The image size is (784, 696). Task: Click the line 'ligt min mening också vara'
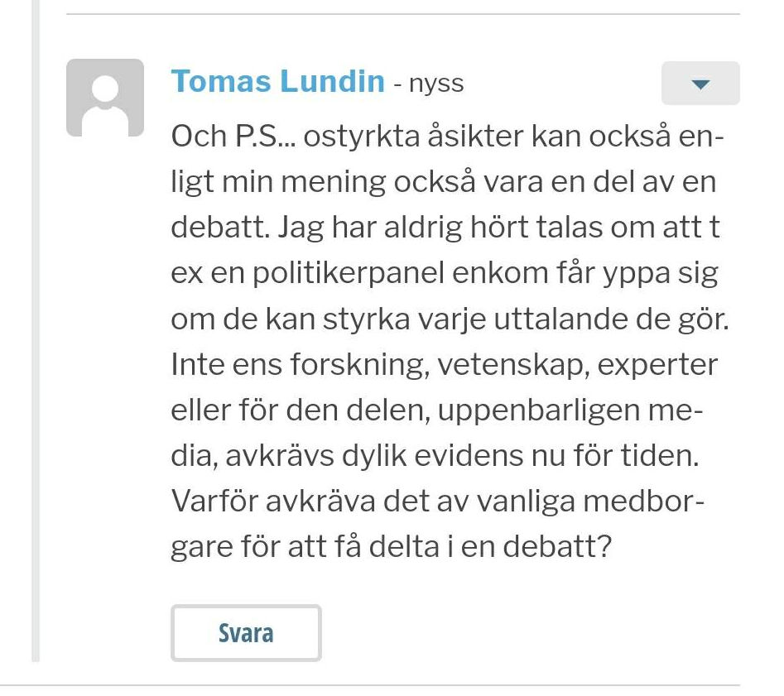pos(444,182)
